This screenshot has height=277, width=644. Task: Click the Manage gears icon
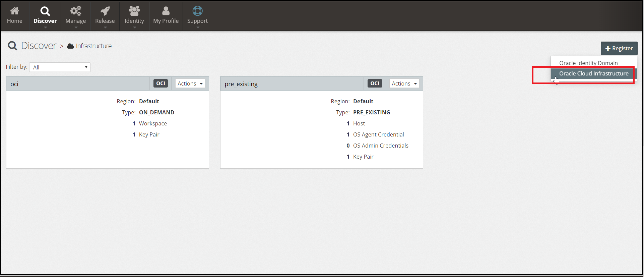click(75, 11)
